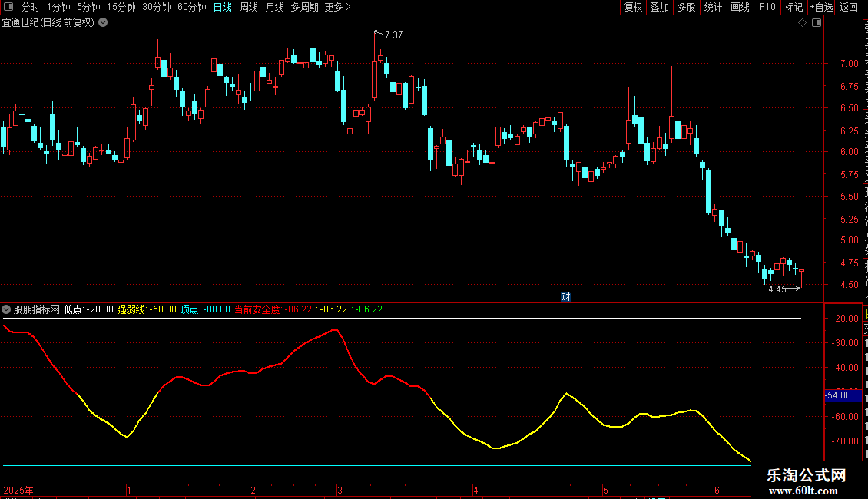Click the 财 financial marker on chart
This screenshot has height=499, width=868.
pyautogui.click(x=565, y=297)
